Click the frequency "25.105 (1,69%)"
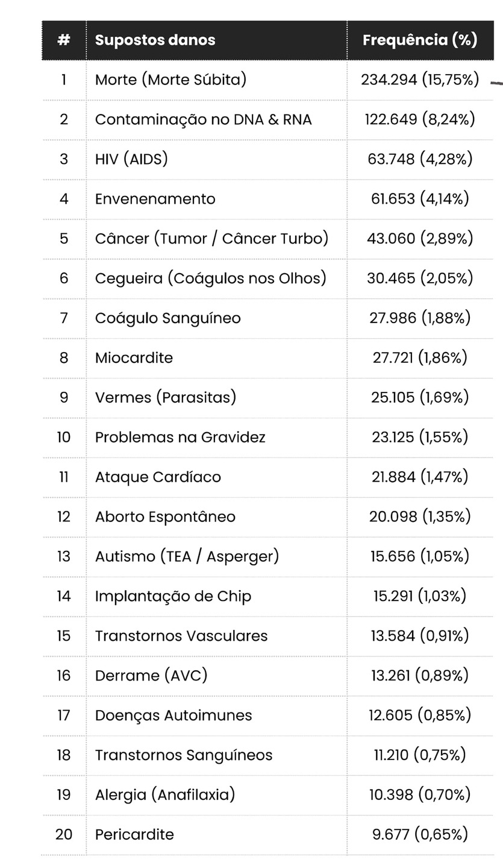This screenshot has height=868, width=503. click(x=420, y=398)
